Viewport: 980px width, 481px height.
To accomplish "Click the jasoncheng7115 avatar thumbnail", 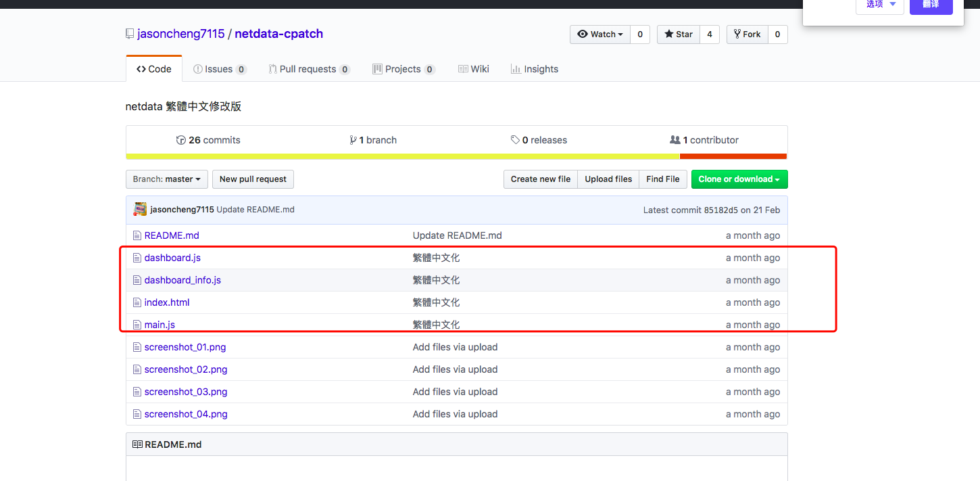I will pos(140,210).
